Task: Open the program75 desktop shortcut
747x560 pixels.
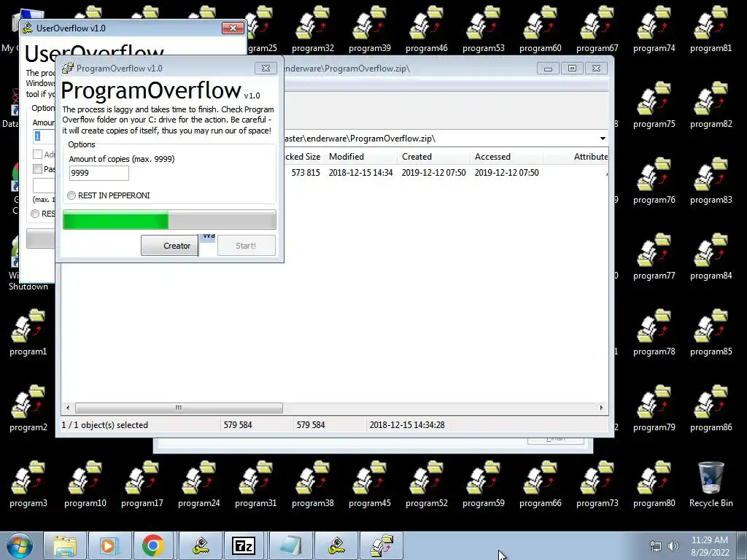Action: tap(654, 105)
